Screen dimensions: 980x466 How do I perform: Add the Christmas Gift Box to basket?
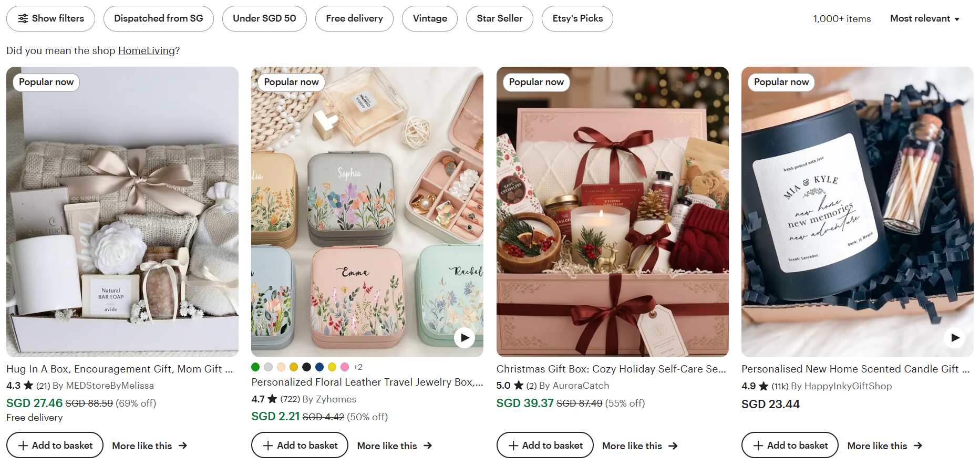coord(544,445)
